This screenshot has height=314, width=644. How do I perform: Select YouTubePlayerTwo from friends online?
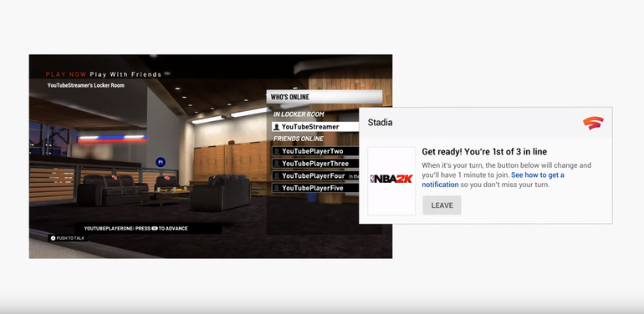[315, 151]
